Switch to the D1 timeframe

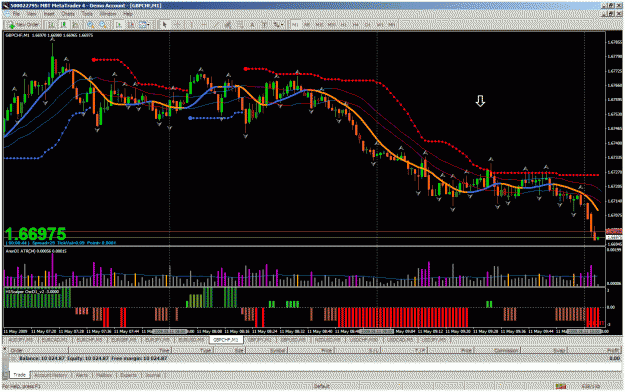point(368,25)
